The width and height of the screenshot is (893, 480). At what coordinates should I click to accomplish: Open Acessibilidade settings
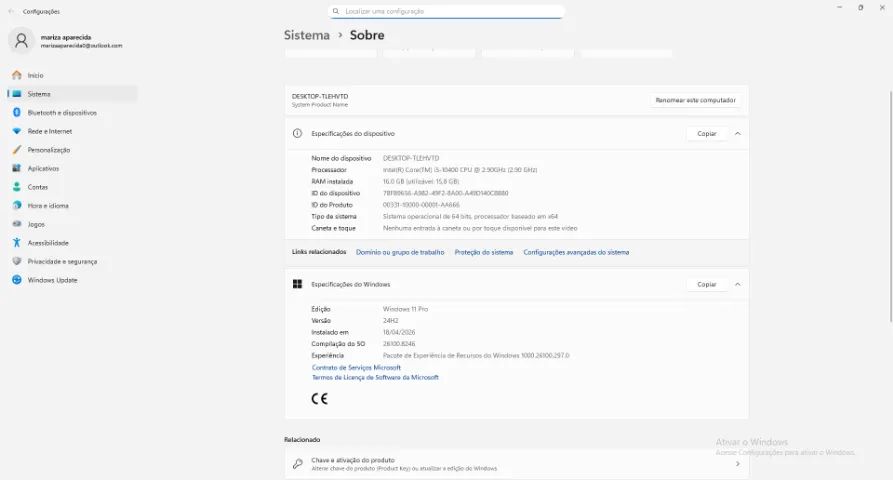(72, 243)
